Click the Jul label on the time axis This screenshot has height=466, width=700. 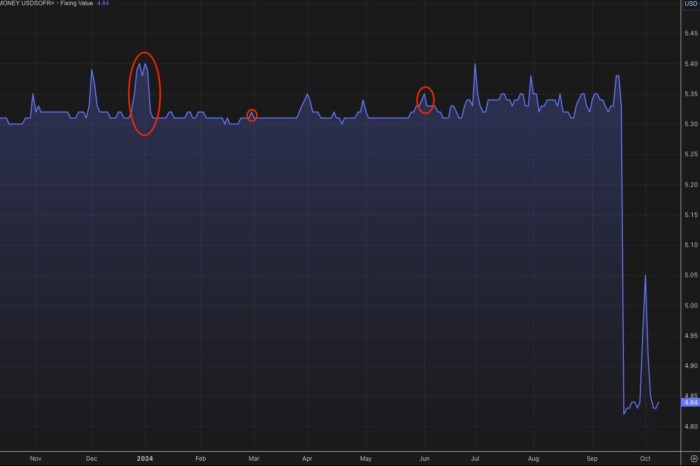(x=475, y=456)
